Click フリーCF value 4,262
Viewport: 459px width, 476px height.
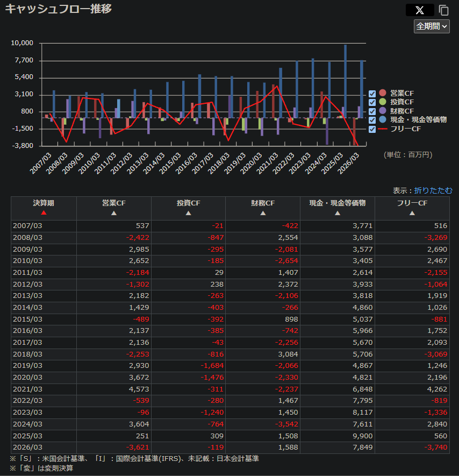point(437,389)
